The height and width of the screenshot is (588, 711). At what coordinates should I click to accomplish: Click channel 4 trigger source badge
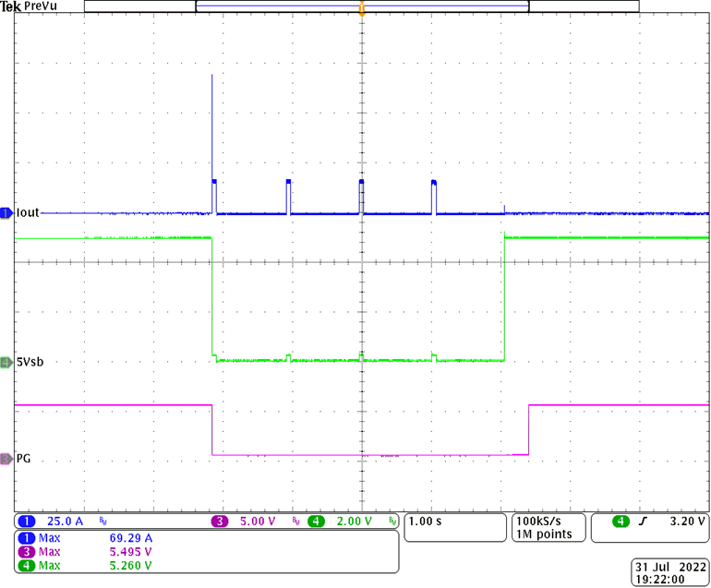tap(621, 522)
